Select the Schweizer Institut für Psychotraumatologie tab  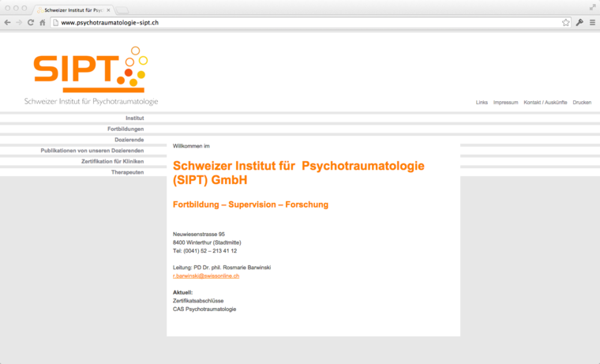(x=73, y=10)
